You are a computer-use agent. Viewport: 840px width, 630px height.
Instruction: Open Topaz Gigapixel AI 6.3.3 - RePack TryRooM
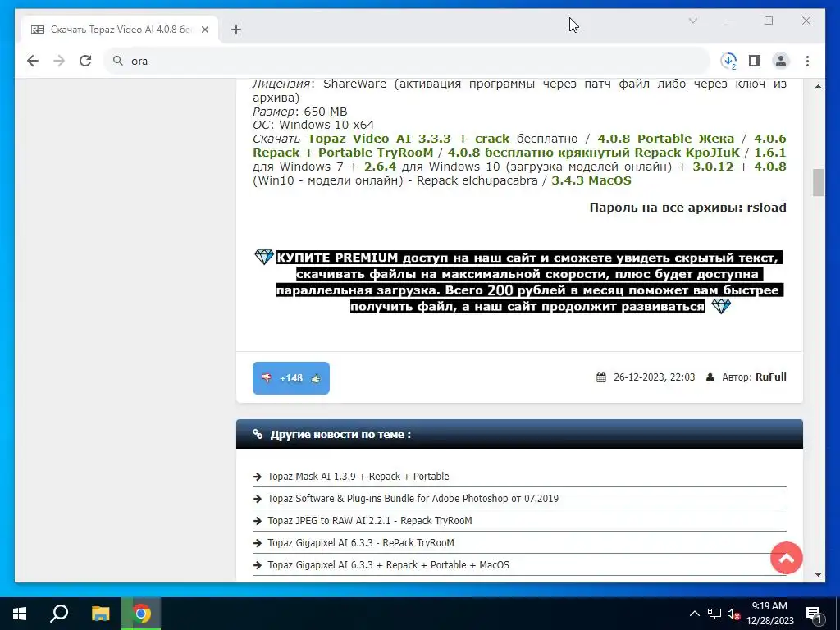(x=361, y=543)
